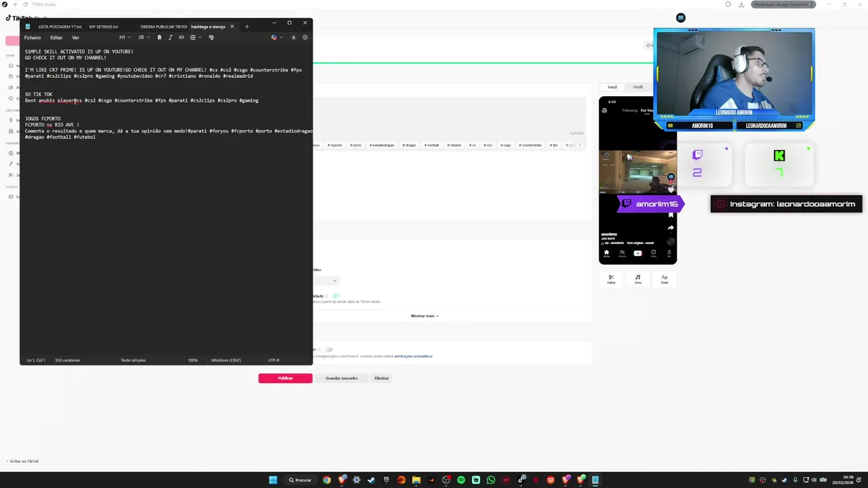Open the Windows Start menu
The width and height of the screenshot is (868, 488).
[273, 480]
